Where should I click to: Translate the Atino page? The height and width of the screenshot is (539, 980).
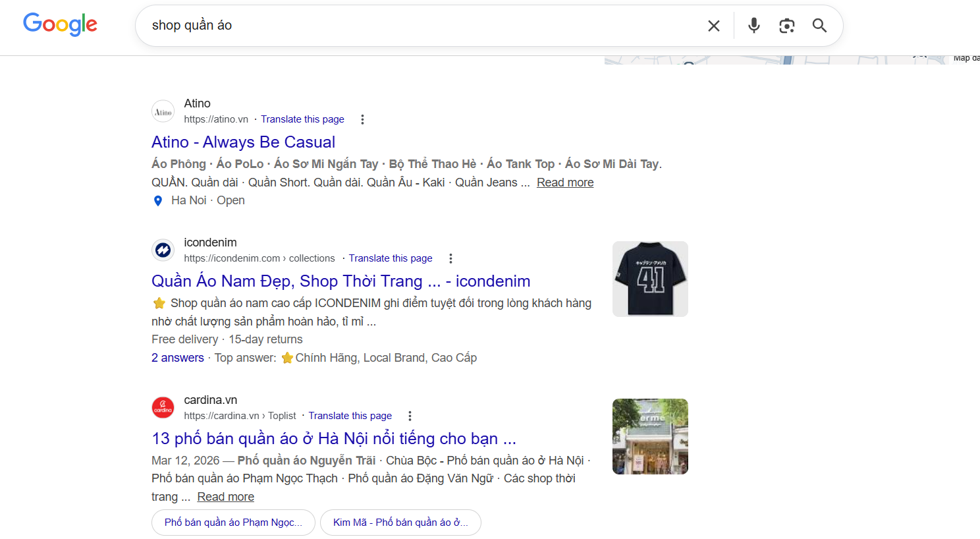point(302,119)
